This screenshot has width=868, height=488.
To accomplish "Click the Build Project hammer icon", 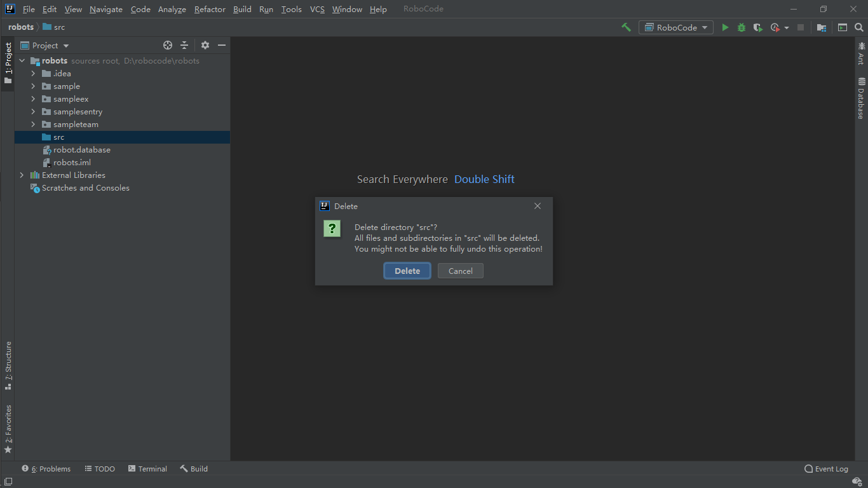I will 627,27.
